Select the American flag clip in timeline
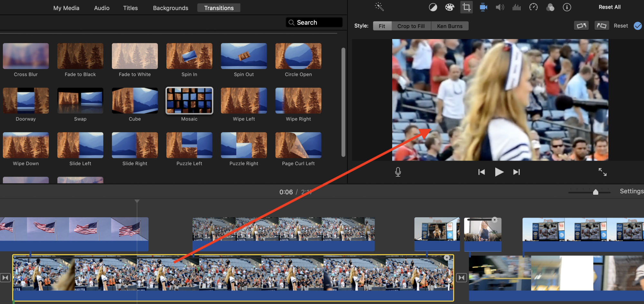The width and height of the screenshot is (644, 304). (x=74, y=234)
